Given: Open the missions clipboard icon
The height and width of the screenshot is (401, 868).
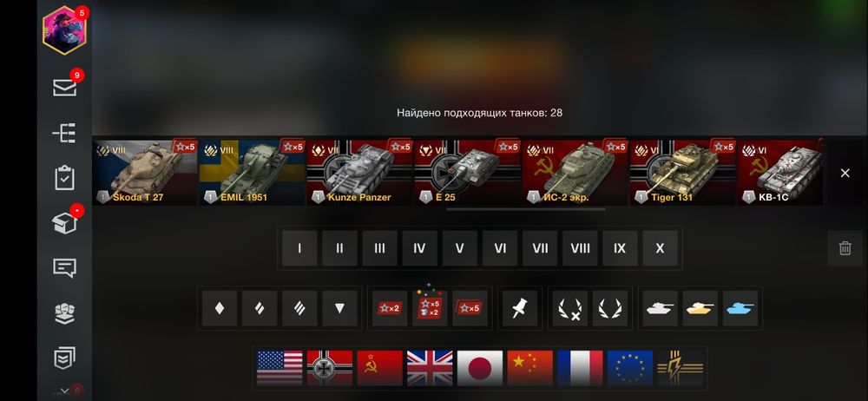Looking at the screenshot, I should [x=65, y=178].
